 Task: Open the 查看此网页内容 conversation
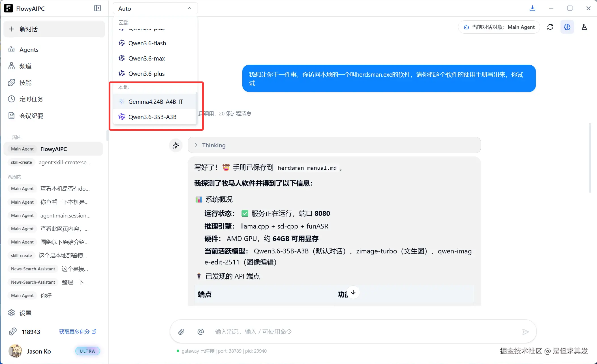(54, 229)
